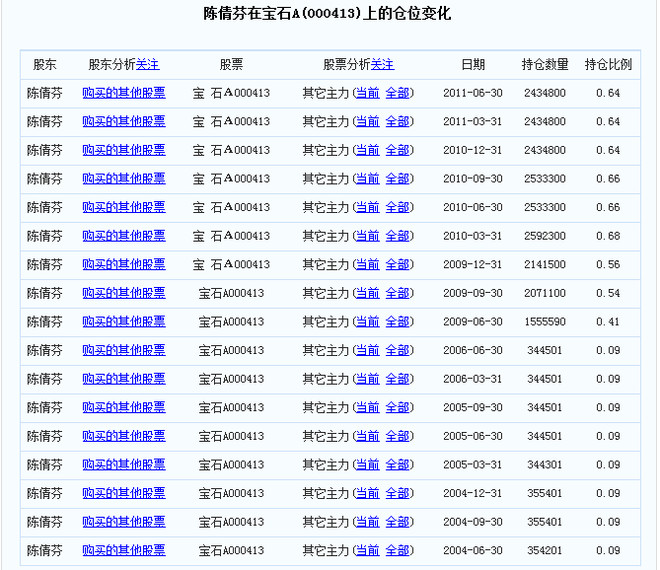This screenshot has width=660, height=570.
Task: Open 购买的其他股票 link in 2005-09-30 row
Action: [x=124, y=408]
